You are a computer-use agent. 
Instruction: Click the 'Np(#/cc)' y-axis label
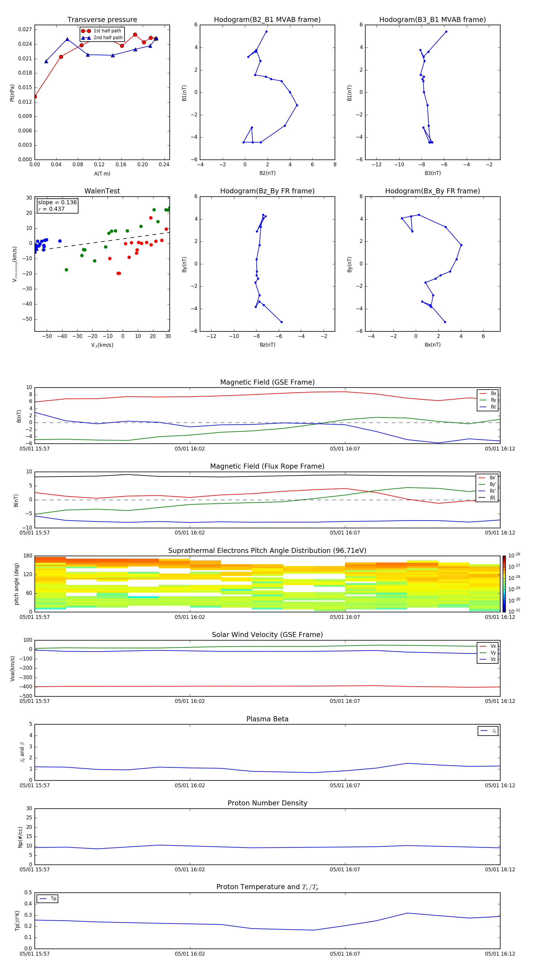[20, 837]
